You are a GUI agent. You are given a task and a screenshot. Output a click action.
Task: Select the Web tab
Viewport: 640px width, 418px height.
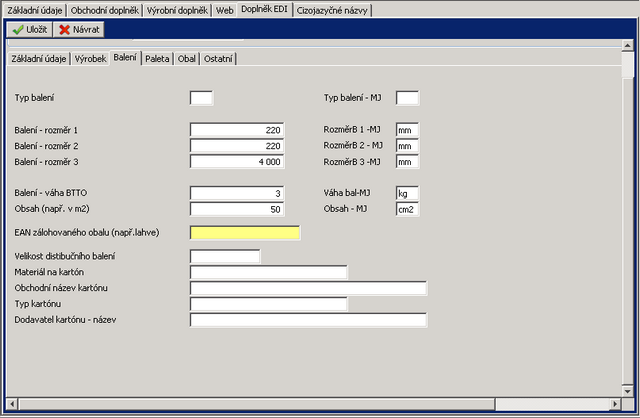tap(225, 9)
